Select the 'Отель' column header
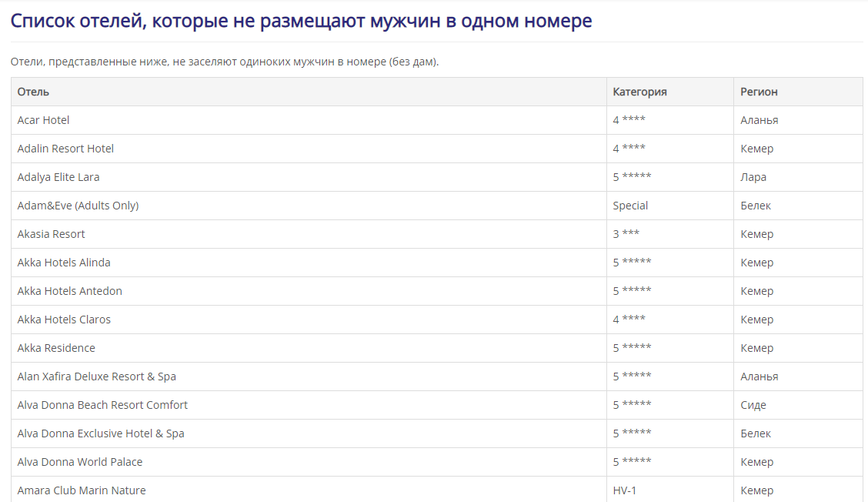The width and height of the screenshot is (868, 502). [x=309, y=92]
